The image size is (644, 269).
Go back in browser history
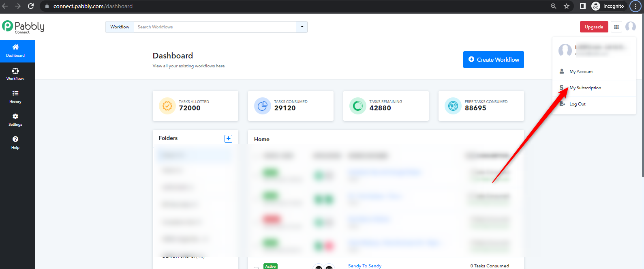(x=5, y=6)
